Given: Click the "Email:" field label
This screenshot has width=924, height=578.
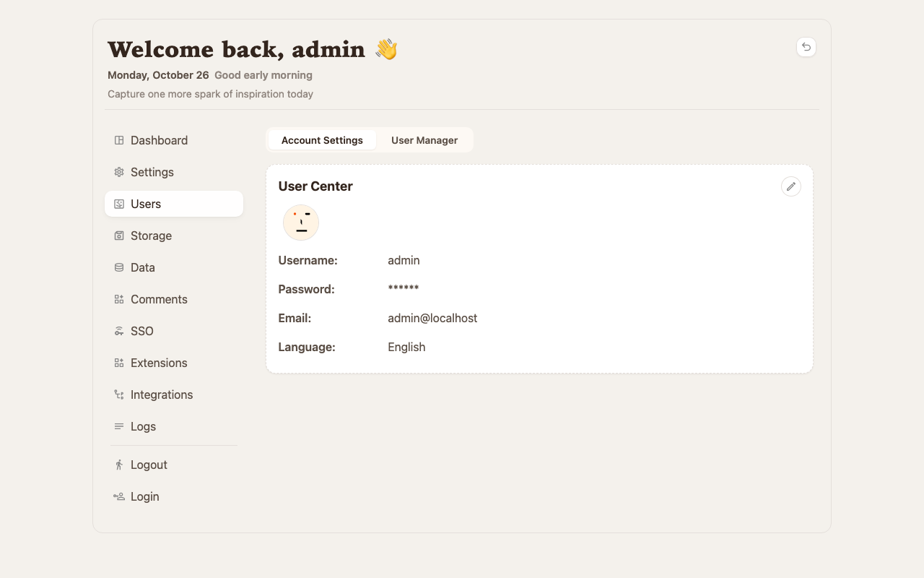Looking at the screenshot, I should coord(295,318).
